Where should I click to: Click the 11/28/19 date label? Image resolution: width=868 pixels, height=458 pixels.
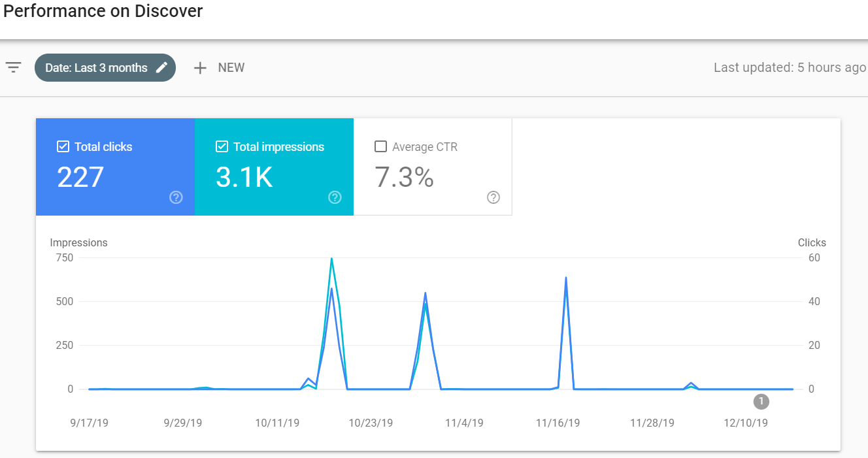pos(652,423)
